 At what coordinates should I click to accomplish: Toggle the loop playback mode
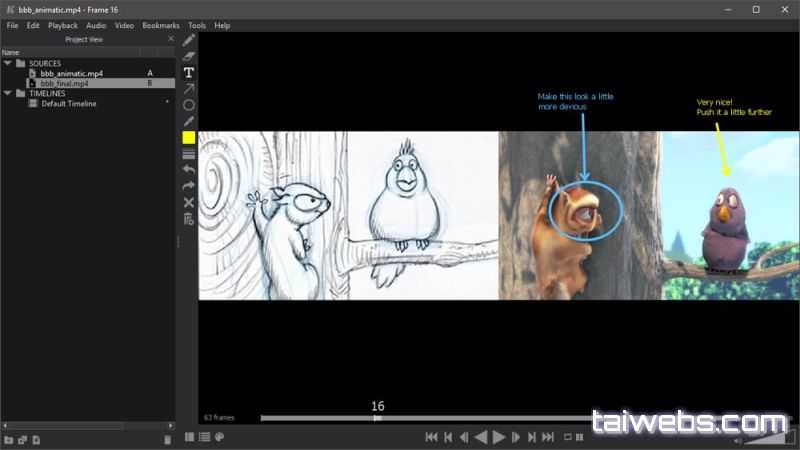pos(568,437)
